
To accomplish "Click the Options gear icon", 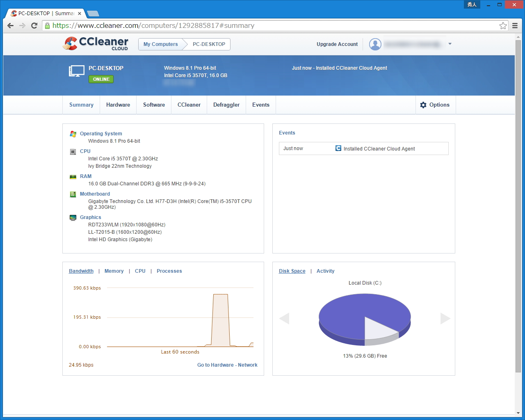I will [x=423, y=105].
